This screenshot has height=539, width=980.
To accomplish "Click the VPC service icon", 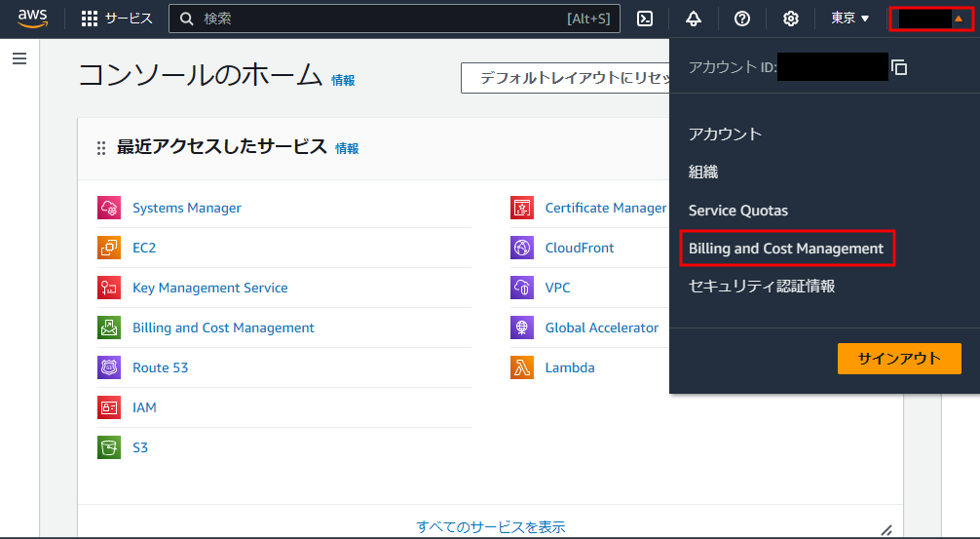I will 522,288.
